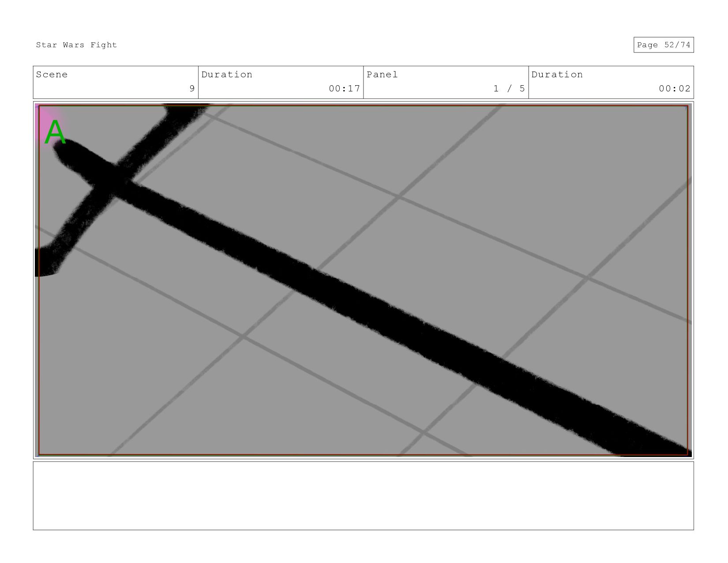Click the 'Panel' header label
The height and width of the screenshot is (563, 728).
[382, 75]
